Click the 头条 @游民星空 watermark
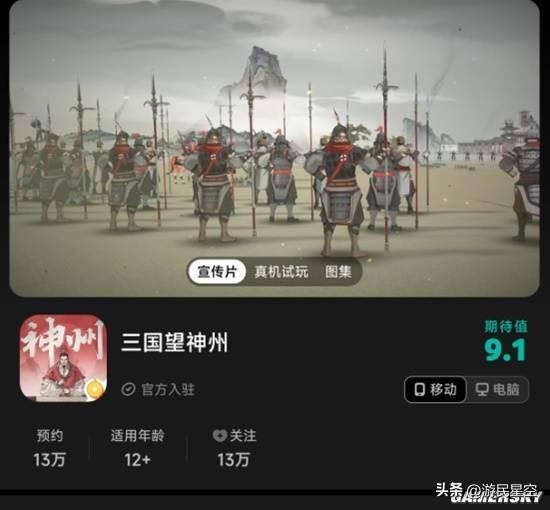Screen dimensions: 550x510 pyautogui.click(x=488, y=491)
